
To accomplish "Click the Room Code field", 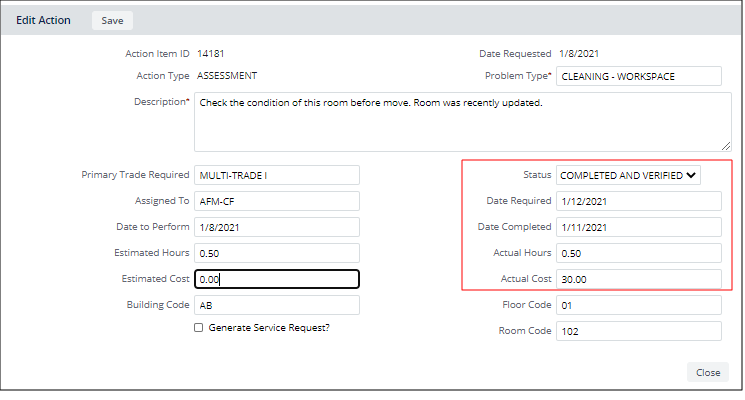I will 638,331.
